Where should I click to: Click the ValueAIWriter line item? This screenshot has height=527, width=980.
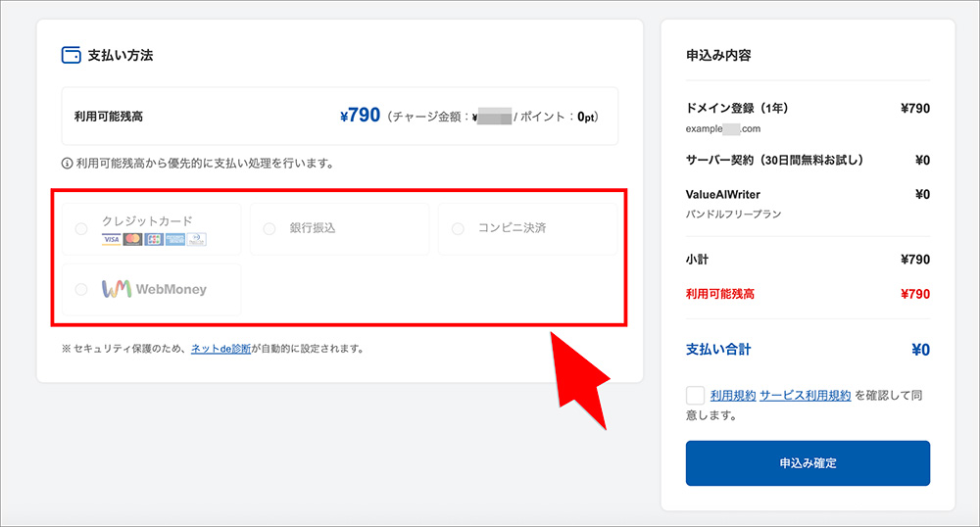(x=723, y=194)
